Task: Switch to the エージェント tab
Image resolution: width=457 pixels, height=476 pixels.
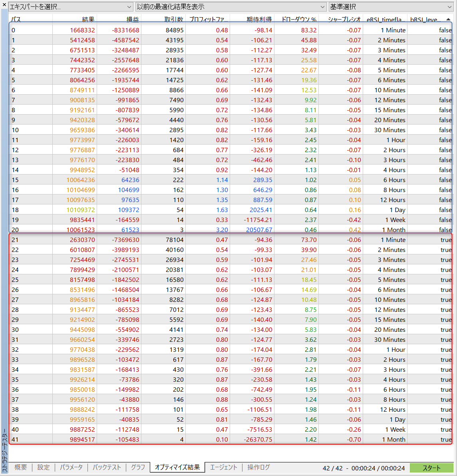Action: (223, 467)
